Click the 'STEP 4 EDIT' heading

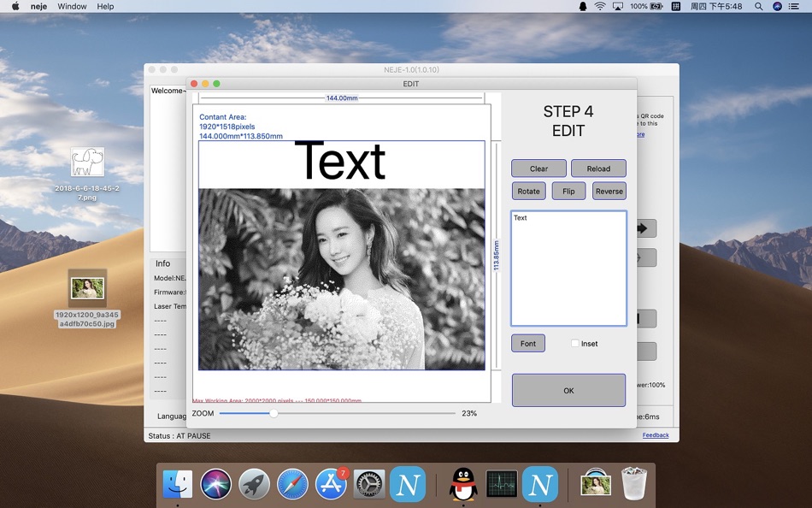[568, 121]
